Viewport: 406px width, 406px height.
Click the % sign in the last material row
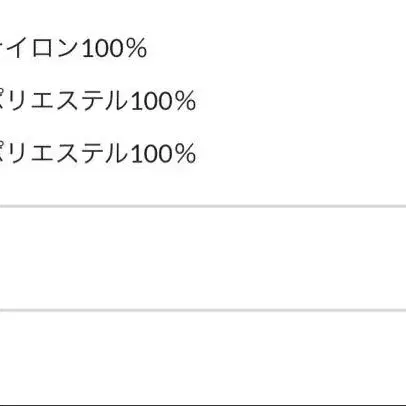pos(186,154)
